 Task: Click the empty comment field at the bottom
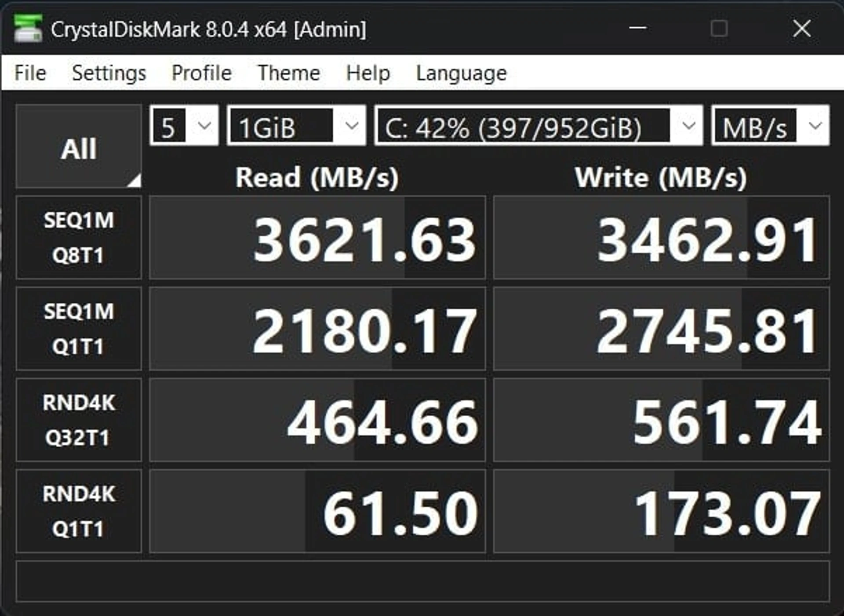(422, 581)
